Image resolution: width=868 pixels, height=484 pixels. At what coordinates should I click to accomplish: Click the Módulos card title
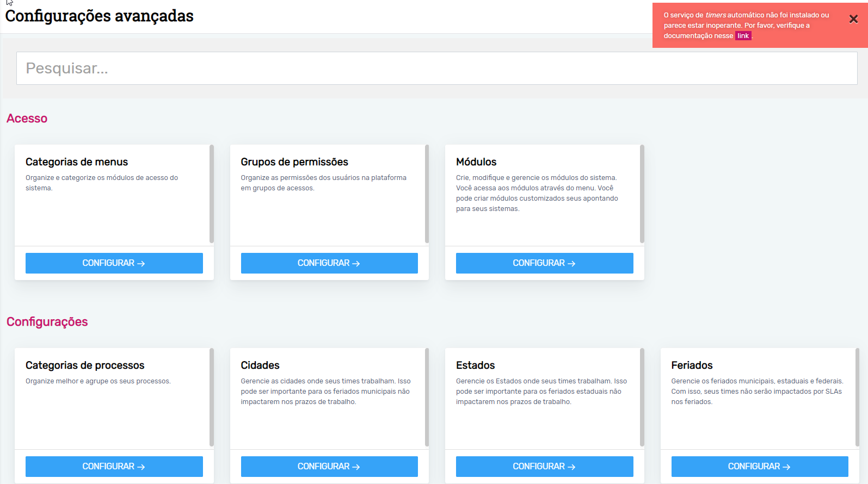tap(476, 162)
